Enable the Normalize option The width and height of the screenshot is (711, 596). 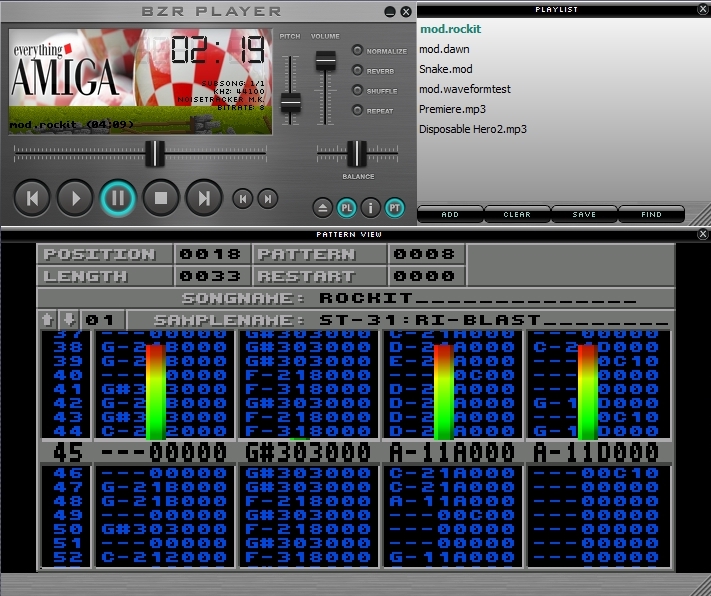pyautogui.click(x=358, y=50)
